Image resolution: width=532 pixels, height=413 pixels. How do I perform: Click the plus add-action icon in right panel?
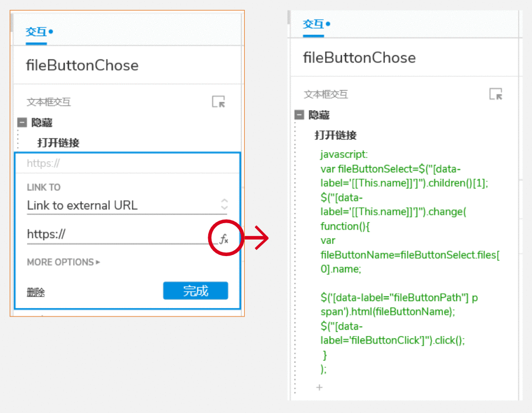coord(320,387)
